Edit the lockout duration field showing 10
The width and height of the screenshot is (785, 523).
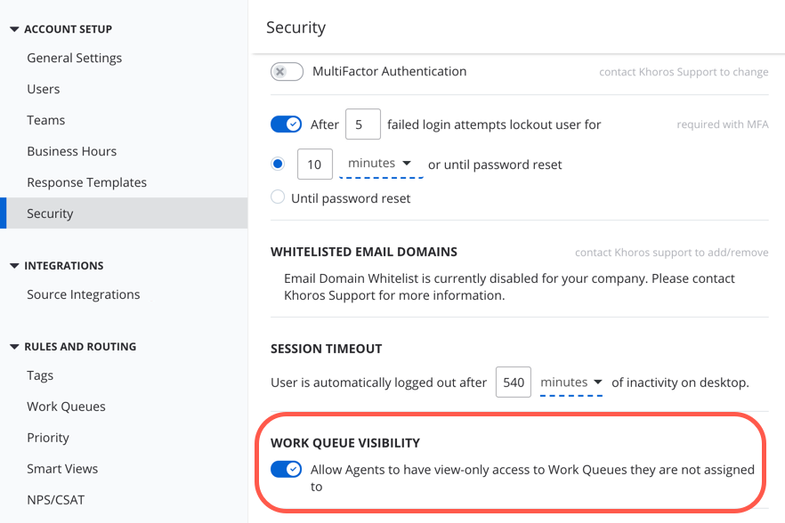pos(315,164)
